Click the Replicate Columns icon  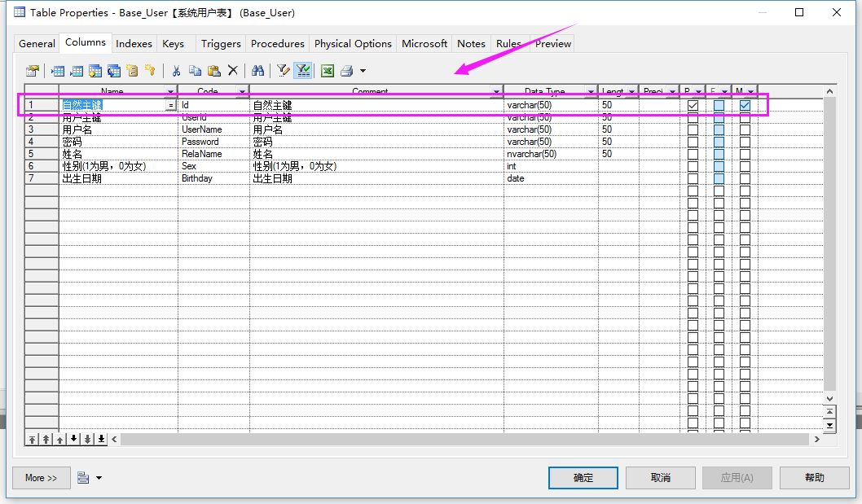[x=114, y=70]
